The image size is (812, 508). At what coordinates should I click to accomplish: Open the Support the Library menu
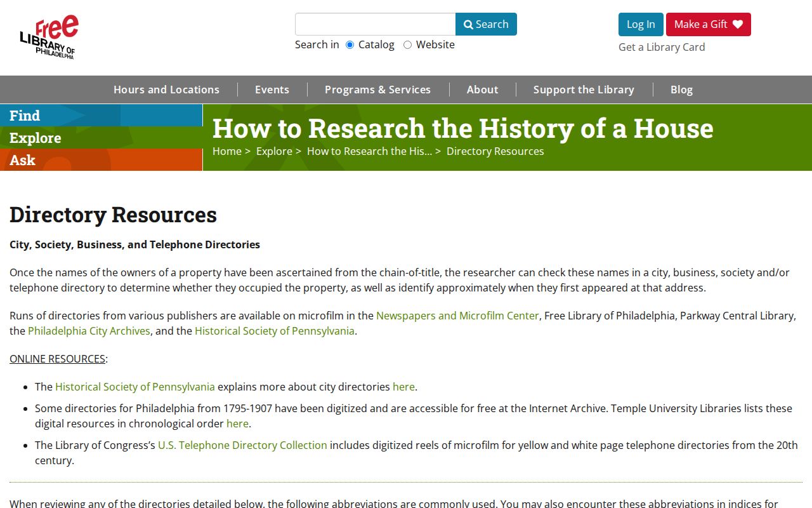point(584,90)
